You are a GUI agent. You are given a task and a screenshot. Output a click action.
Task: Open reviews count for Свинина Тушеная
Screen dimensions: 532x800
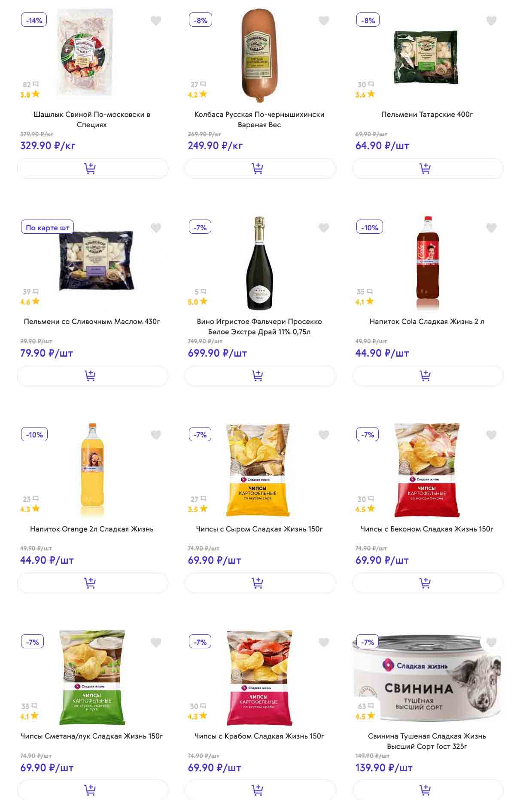(366, 706)
